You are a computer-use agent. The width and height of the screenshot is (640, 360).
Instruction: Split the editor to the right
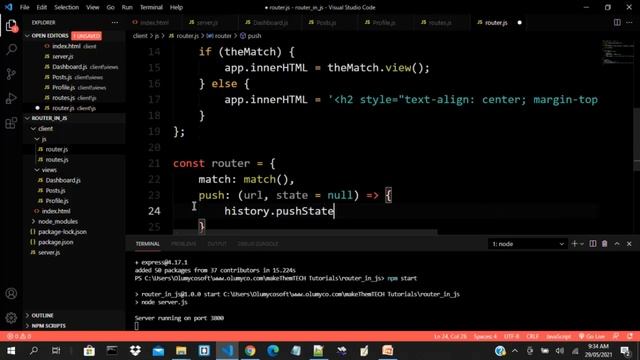tap(617, 22)
